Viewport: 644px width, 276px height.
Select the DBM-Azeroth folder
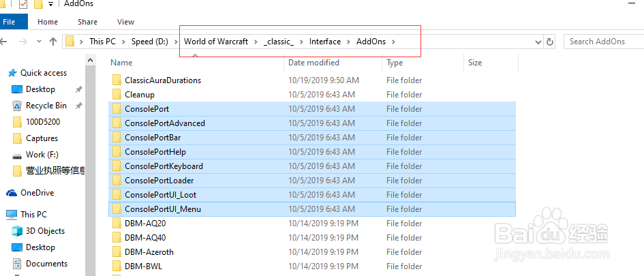(x=149, y=252)
